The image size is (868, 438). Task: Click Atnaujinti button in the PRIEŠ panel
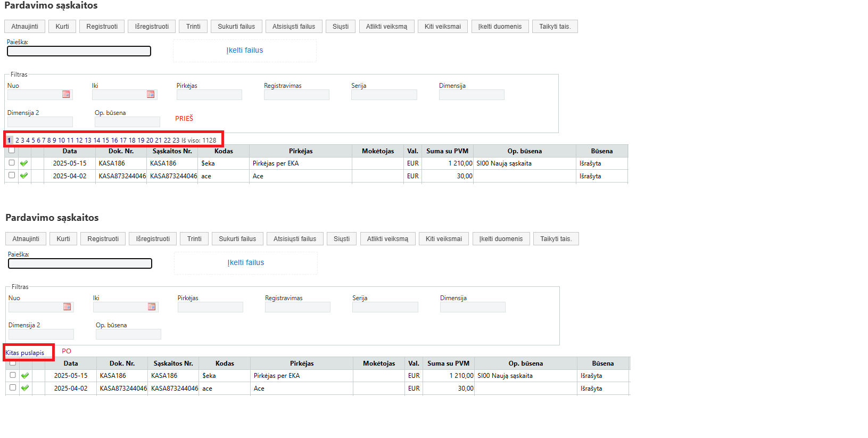tap(25, 27)
